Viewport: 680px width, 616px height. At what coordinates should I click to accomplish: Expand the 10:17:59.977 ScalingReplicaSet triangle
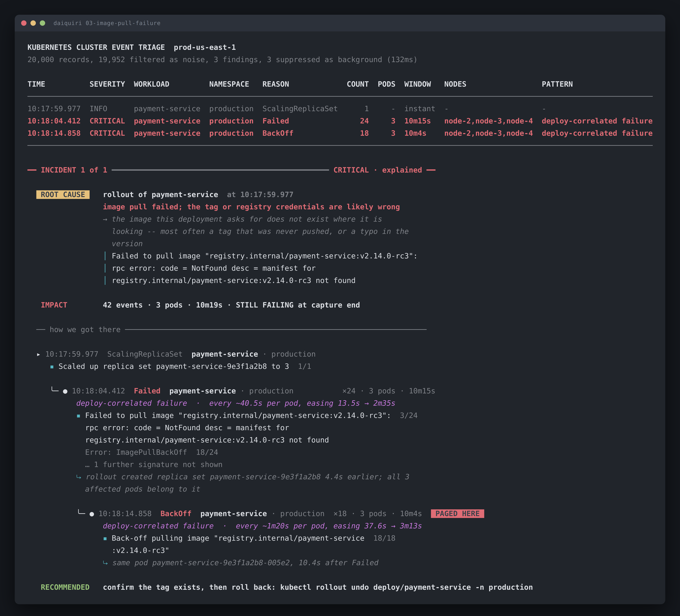point(38,354)
